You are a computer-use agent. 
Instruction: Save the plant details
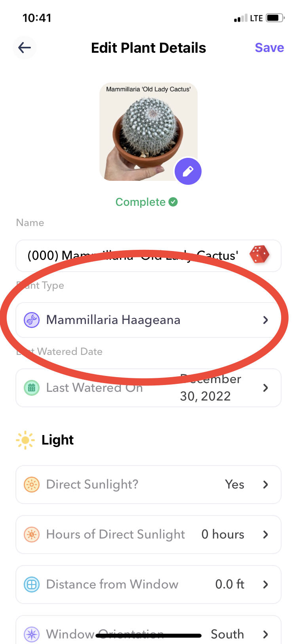coord(269,48)
